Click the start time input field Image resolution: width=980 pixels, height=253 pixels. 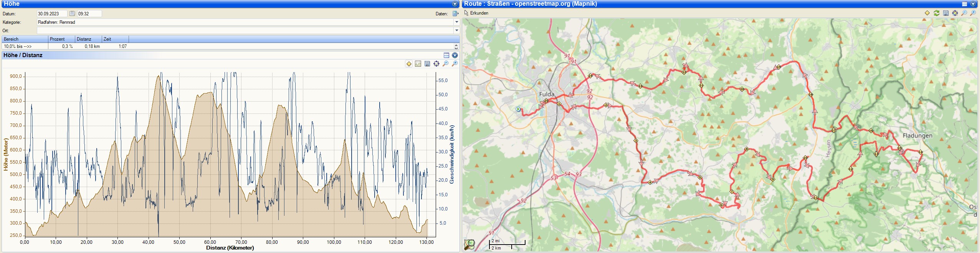tap(89, 13)
